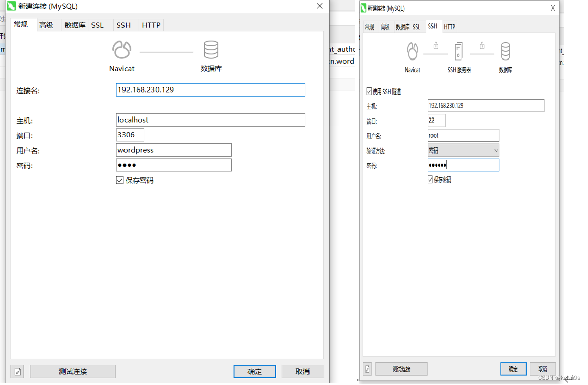The height and width of the screenshot is (385, 588).
Task: Toggle 使用 SSH 隧道 checkbox
Action: pyautogui.click(x=369, y=91)
